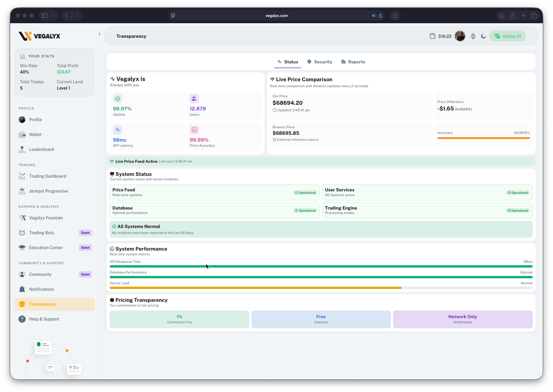Click the Soon badge beside Education Center
Image resolution: width=553 pixels, height=392 pixels.
(x=85, y=248)
